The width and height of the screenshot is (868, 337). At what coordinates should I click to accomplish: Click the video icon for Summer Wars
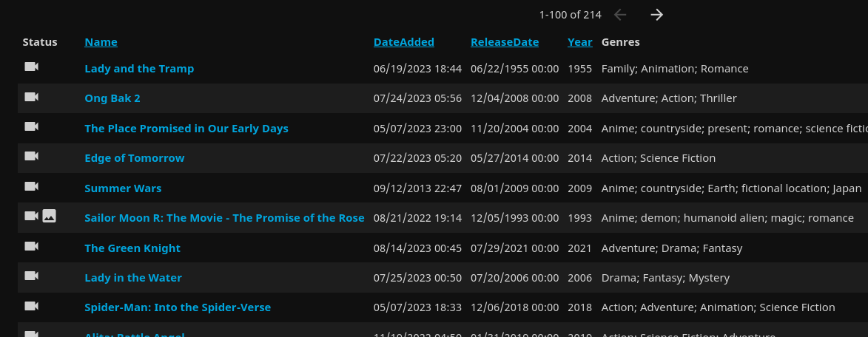click(31, 186)
